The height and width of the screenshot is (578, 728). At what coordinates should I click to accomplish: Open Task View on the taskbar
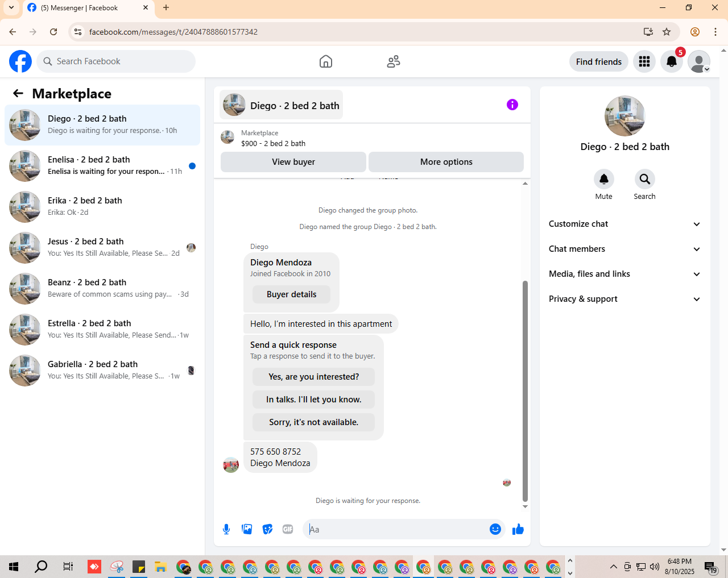68,567
